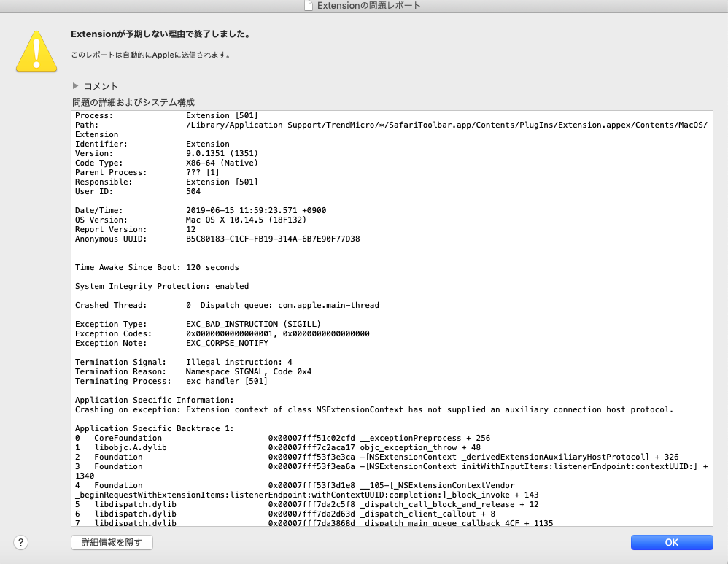Click the Parent Process ??? [1] line
Screen dimensions: 728x564
(x=147, y=172)
